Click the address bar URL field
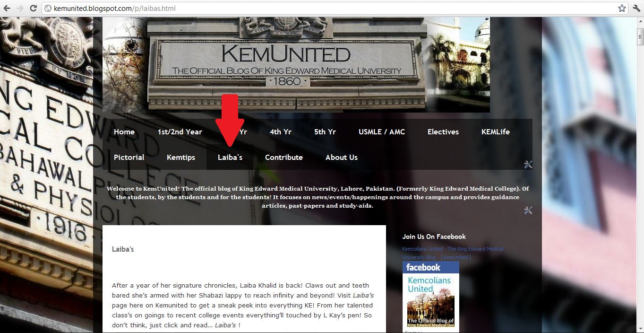This screenshot has height=333, width=644. pos(331,9)
